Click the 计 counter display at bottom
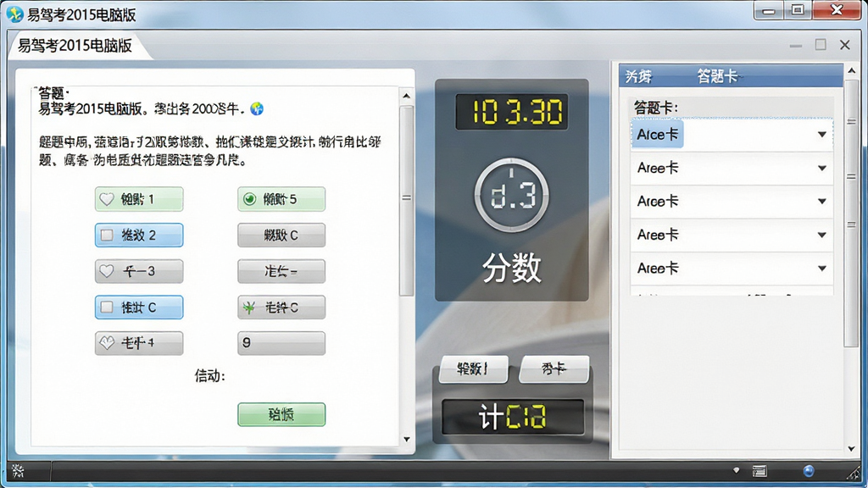 [513, 417]
